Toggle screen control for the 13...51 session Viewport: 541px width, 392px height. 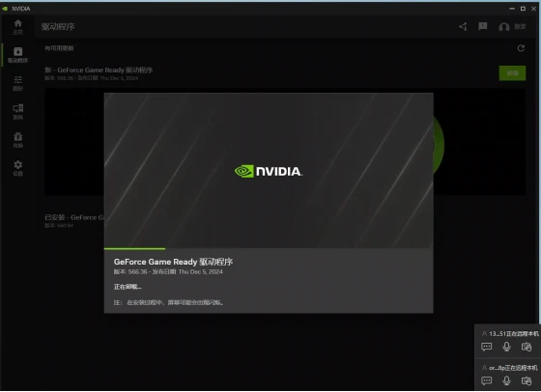[x=527, y=347]
